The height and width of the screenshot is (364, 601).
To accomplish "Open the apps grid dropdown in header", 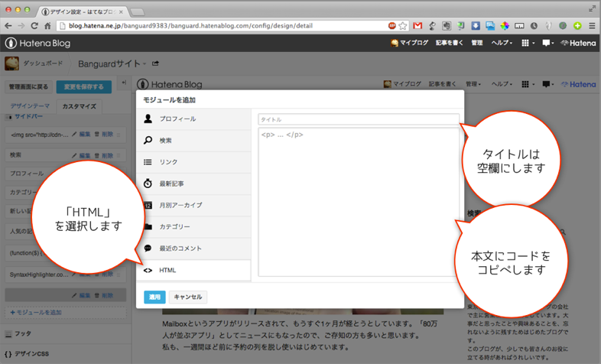I will [528, 43].
